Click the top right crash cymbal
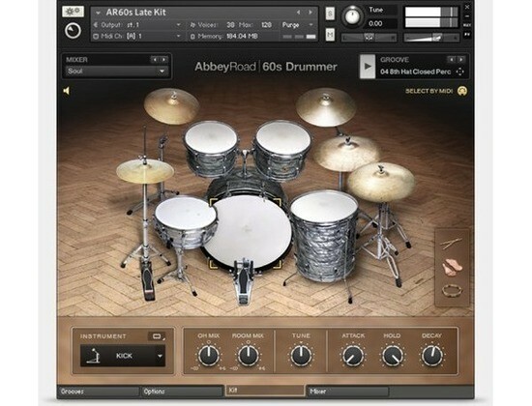The height and width of the screenshot is (406, 532). (326, 106)
